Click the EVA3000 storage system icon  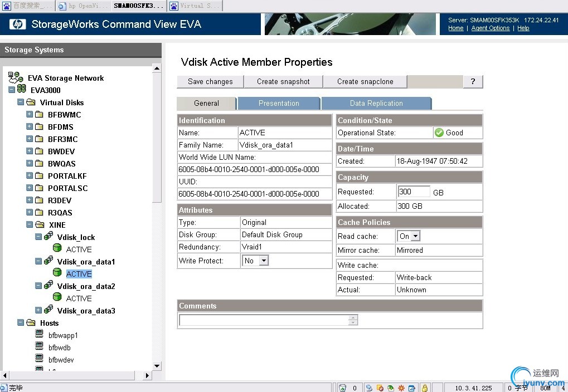pyautogui.click(x=22, y=89)
